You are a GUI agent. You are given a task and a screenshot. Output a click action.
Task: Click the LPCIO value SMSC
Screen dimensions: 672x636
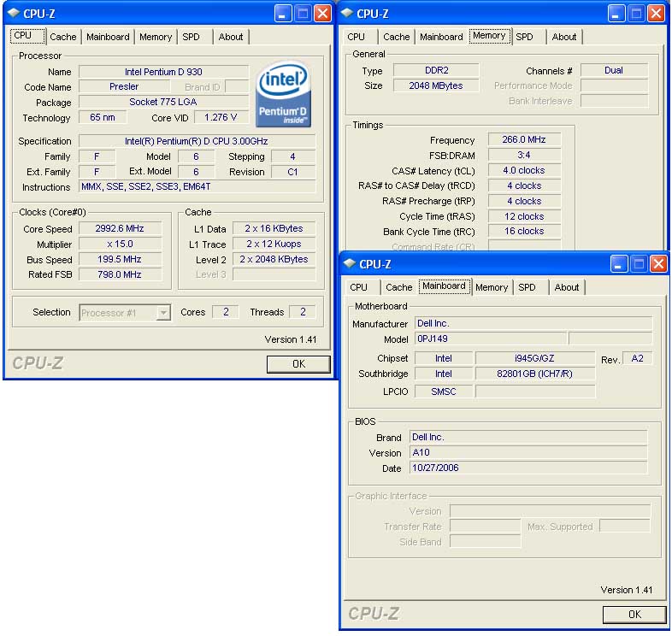click(x=444, y=392)
